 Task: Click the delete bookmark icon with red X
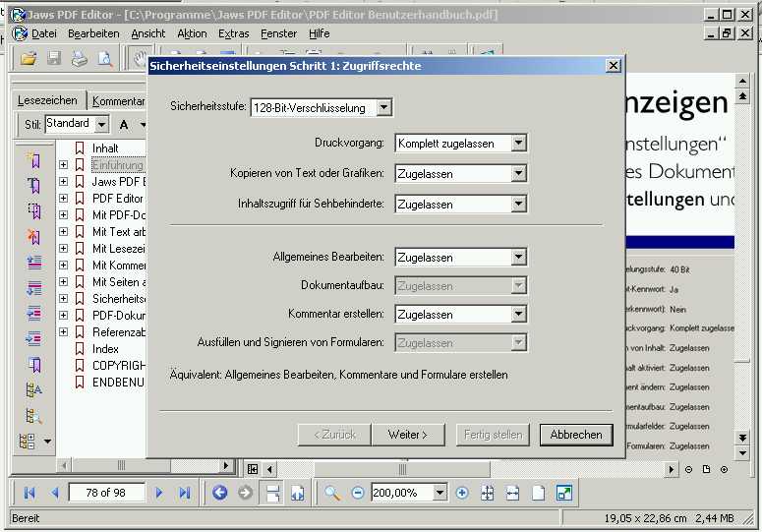[33, 237]
